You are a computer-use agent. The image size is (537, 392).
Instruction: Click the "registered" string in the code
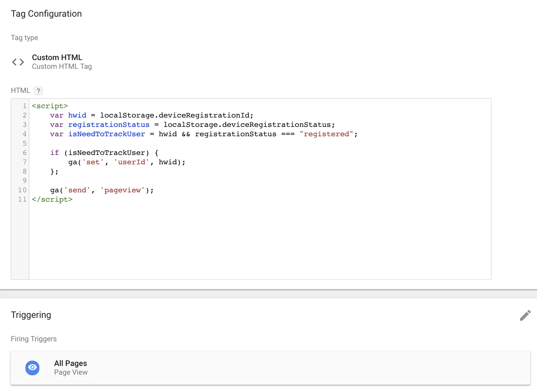tap(326, 134)
